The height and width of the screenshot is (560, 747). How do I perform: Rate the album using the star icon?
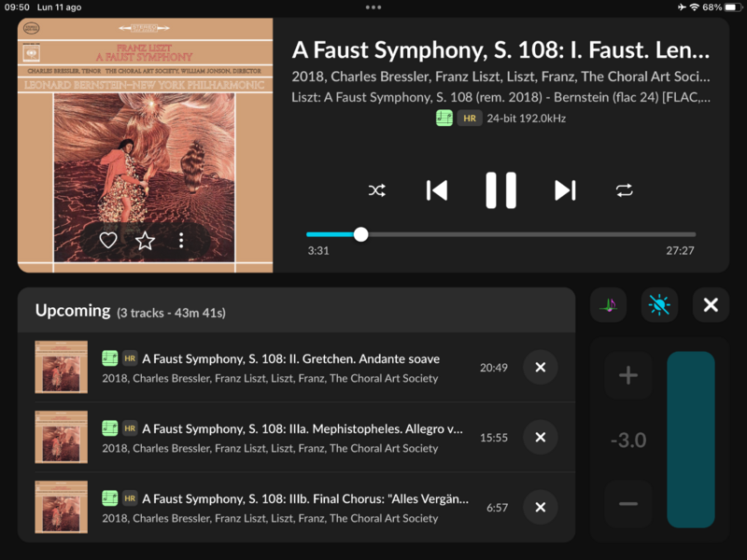(146, 241)
